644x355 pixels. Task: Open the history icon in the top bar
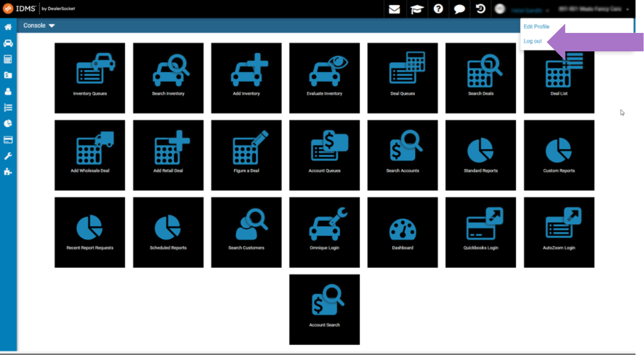pyautogui.click(x=480, y=9)
